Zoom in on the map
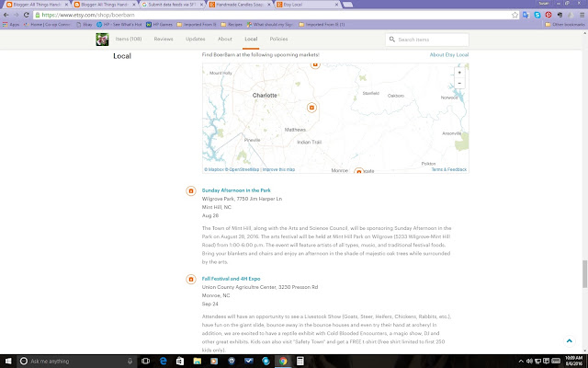The height and width of the screenshot is (368, 588). pyautogui.click(x=459, y=73)
